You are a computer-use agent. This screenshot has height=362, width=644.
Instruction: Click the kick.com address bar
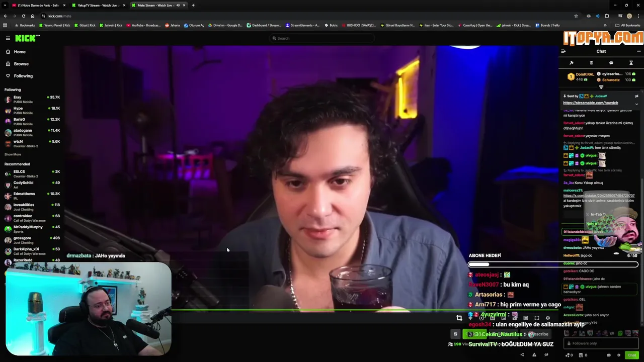(302, 16)
